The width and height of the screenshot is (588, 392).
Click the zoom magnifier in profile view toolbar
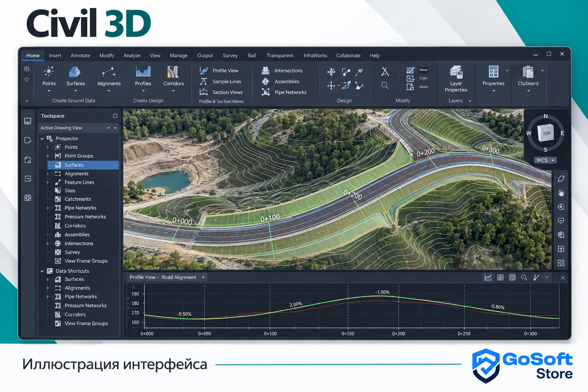[x=524, y=278]
